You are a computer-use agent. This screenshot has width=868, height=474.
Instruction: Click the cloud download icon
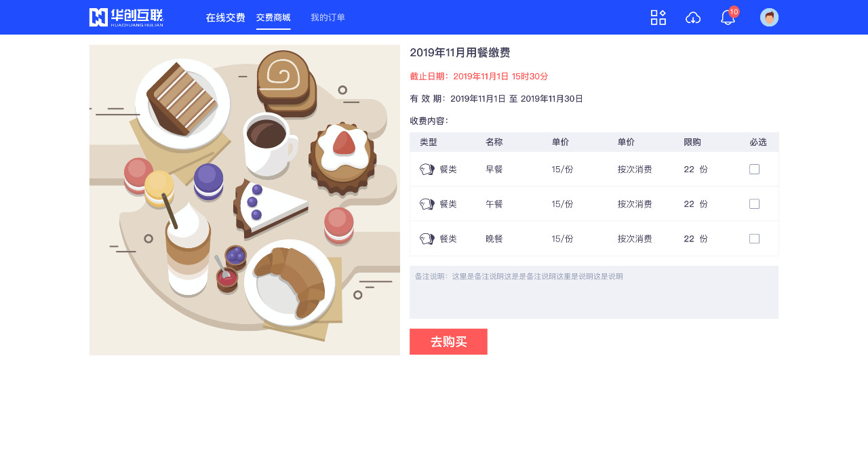coord(693,18)
